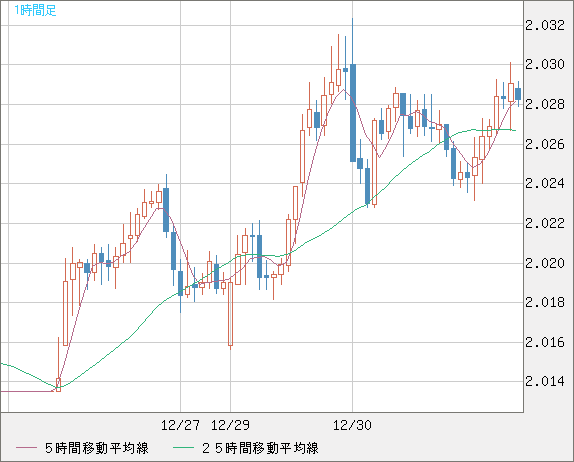Click the 2.016 price axis label
This screenshot has height=462, width=574.
[x=545, y=342]
